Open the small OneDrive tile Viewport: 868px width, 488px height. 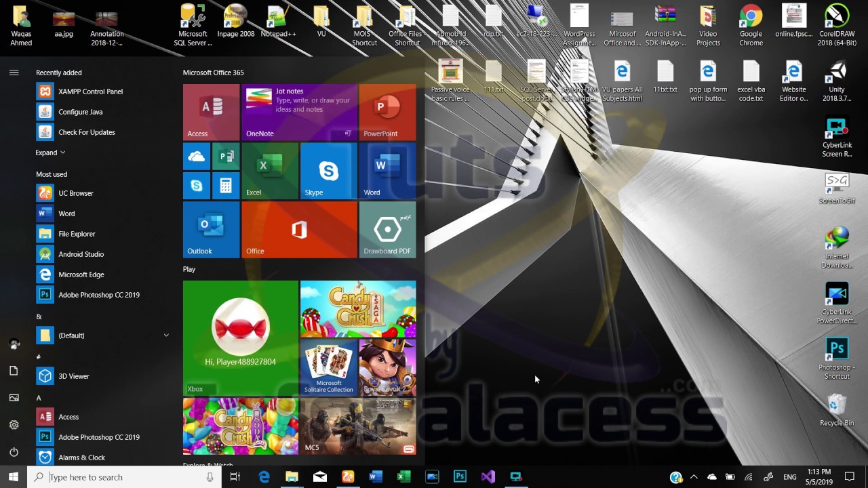tap(197, 157)
